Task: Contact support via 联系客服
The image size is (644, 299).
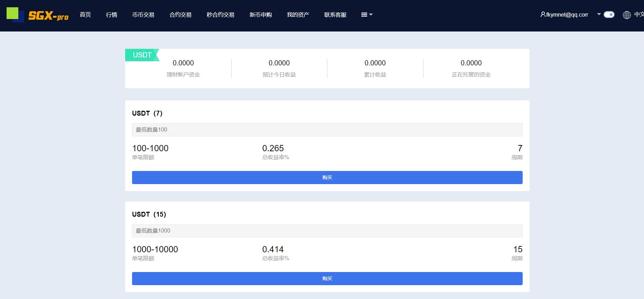Action: click(x=335, y=15)
